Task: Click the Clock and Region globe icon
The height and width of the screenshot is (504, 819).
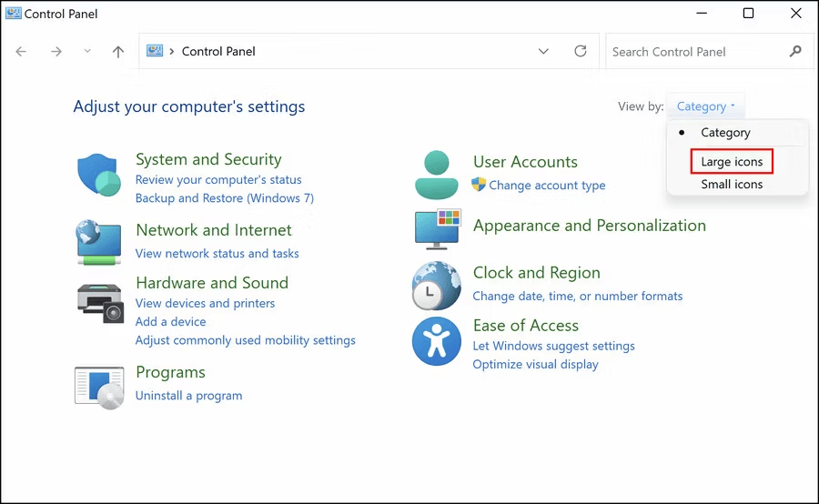Action: tap(437, 286)
